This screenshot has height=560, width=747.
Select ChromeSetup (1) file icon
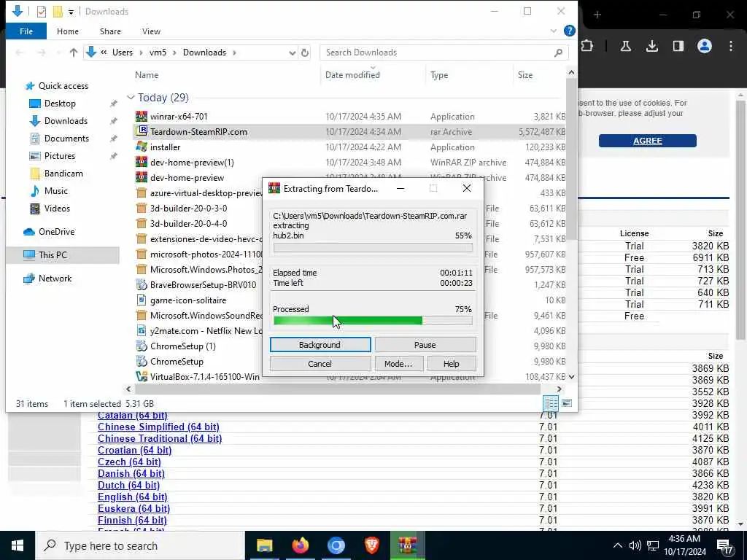pyautogui.click(x=142, y=346)
